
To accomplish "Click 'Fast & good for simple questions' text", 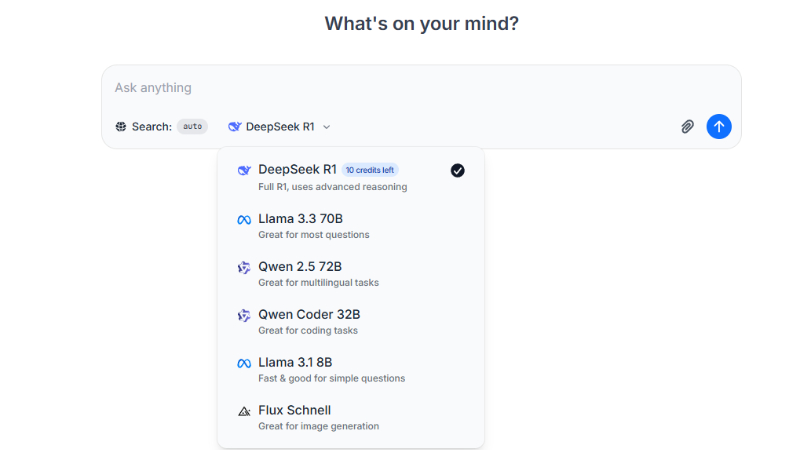I will point(332,379).
